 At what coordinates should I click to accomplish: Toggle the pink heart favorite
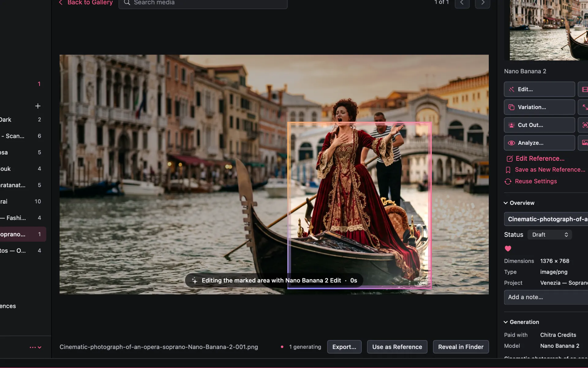coord(508,248)
